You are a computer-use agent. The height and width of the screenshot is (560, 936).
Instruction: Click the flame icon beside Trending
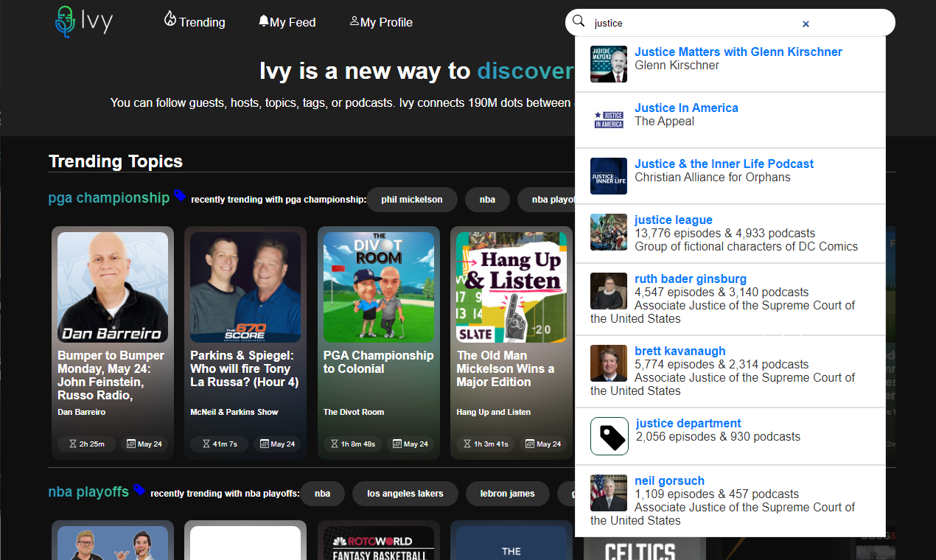pyautogui.click(x=170, y=21)
